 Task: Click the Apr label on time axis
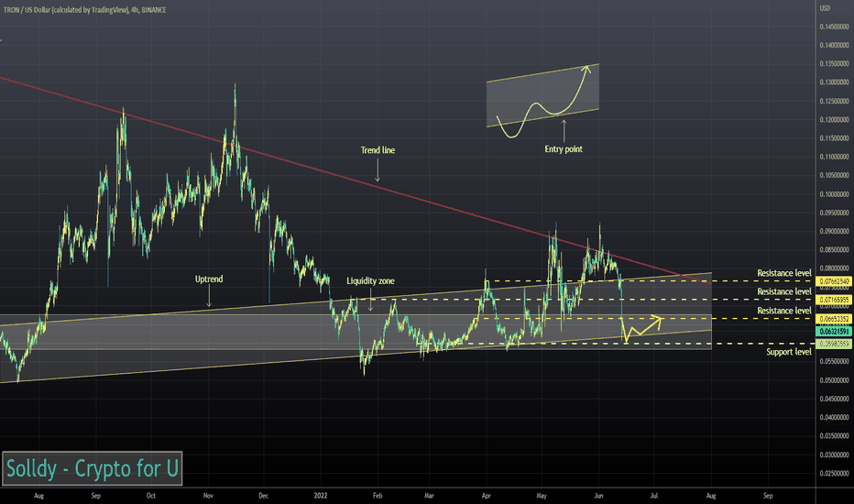pos(487,496)
